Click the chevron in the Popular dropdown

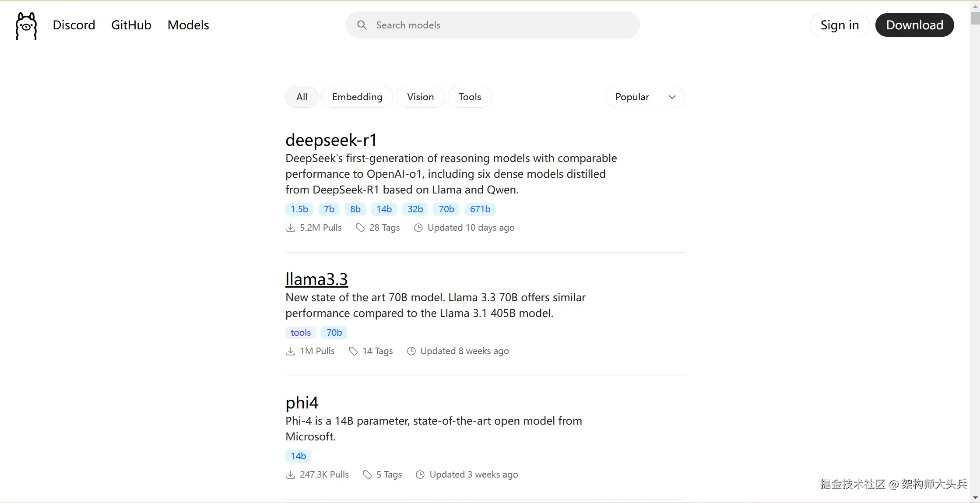click(x=672, y=97)
